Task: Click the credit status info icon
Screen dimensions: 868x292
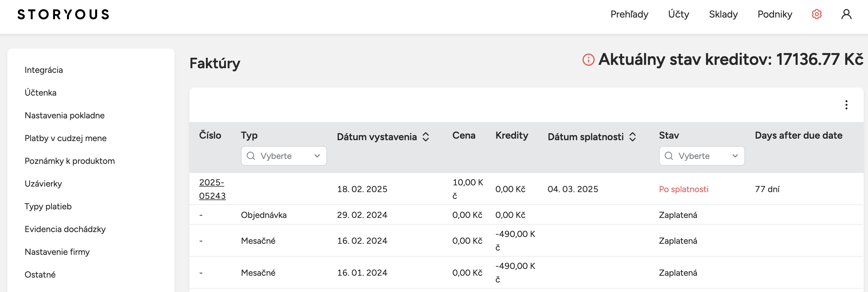Action: [x=588, y=60]
